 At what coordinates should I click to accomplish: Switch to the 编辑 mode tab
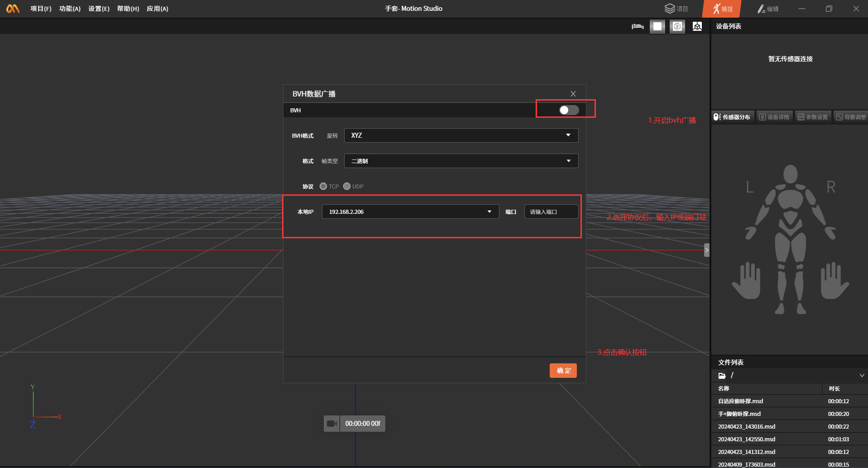[768, 9]
